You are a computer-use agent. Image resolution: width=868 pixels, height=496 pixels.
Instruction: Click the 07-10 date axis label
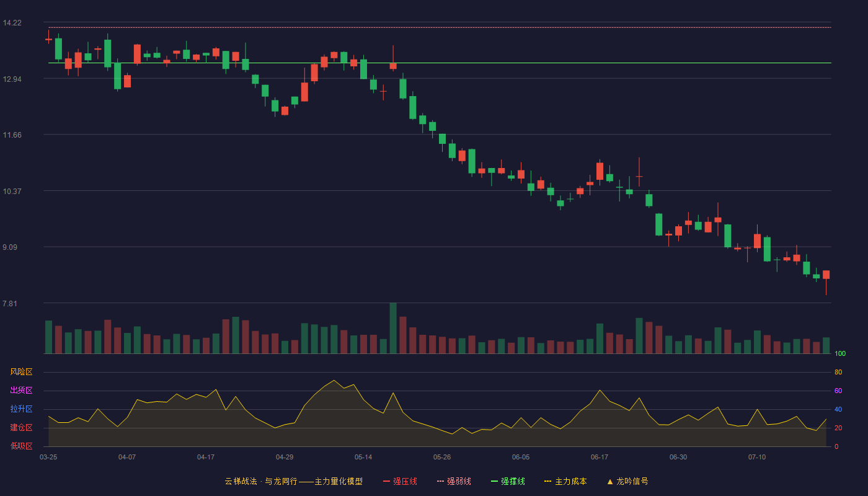click(757, 457)
